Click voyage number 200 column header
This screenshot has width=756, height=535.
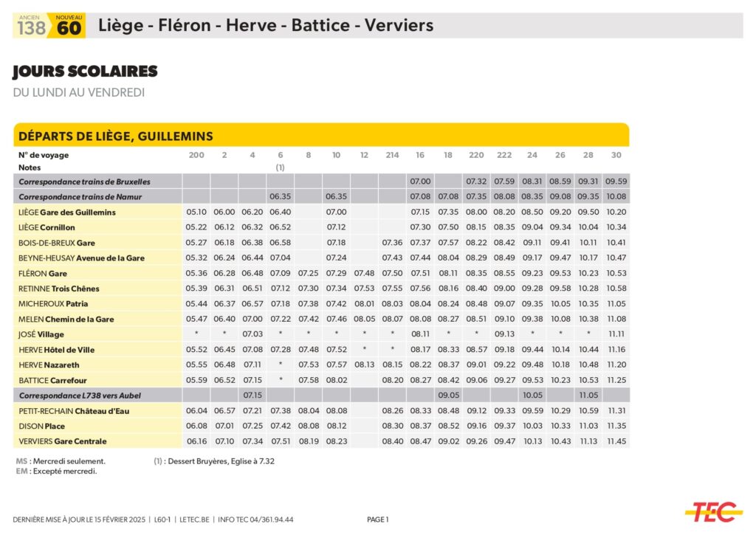[196, 155]
